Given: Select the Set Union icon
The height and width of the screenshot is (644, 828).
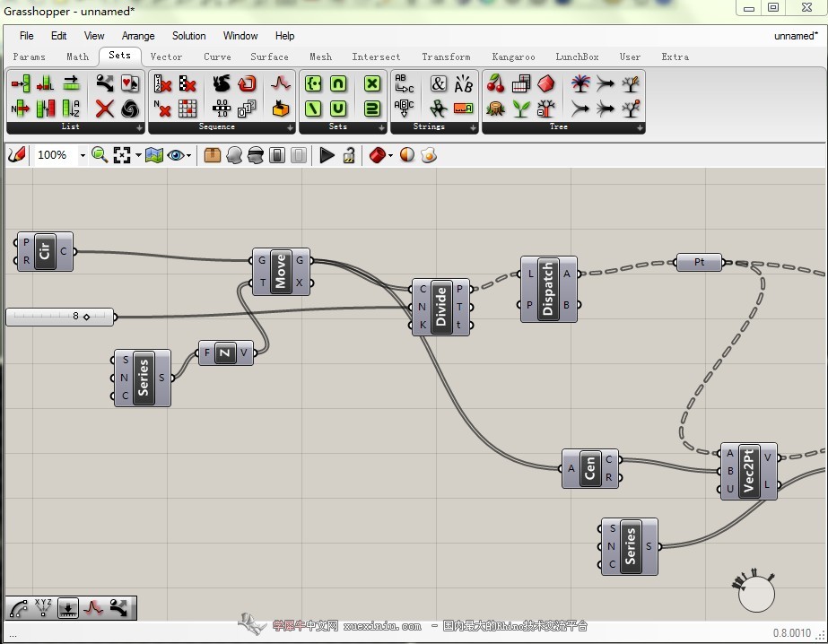Looking at the screenshot, I should (338, 109).
